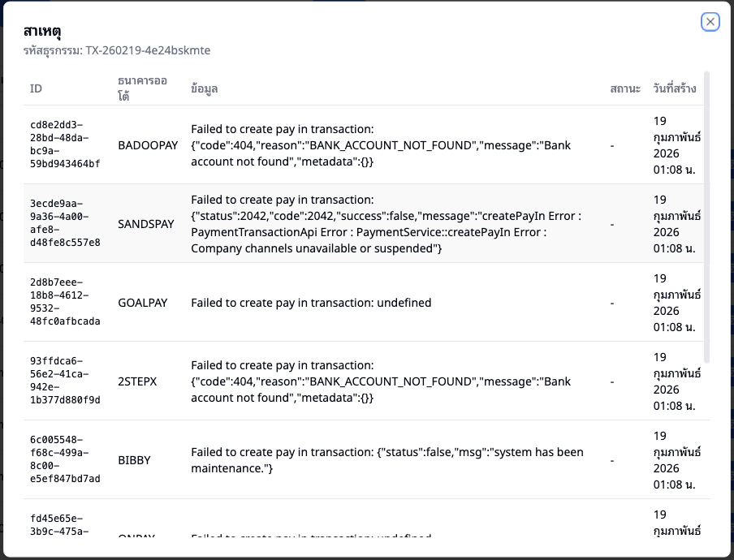Image resolution: width=734 pixels, height=560 pixels.
Task: Click transaction code TX-260219-4e24bskmte
Action: tap(148, 50)
